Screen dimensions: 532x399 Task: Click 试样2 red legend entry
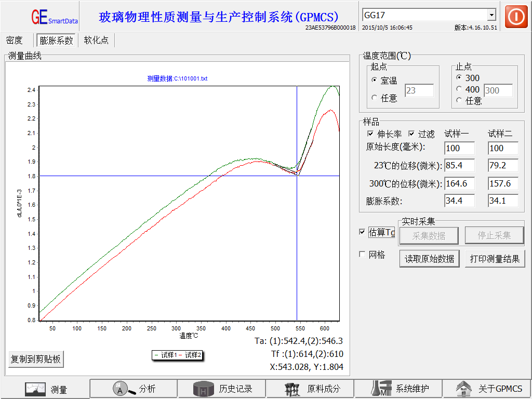coord(190,355)
